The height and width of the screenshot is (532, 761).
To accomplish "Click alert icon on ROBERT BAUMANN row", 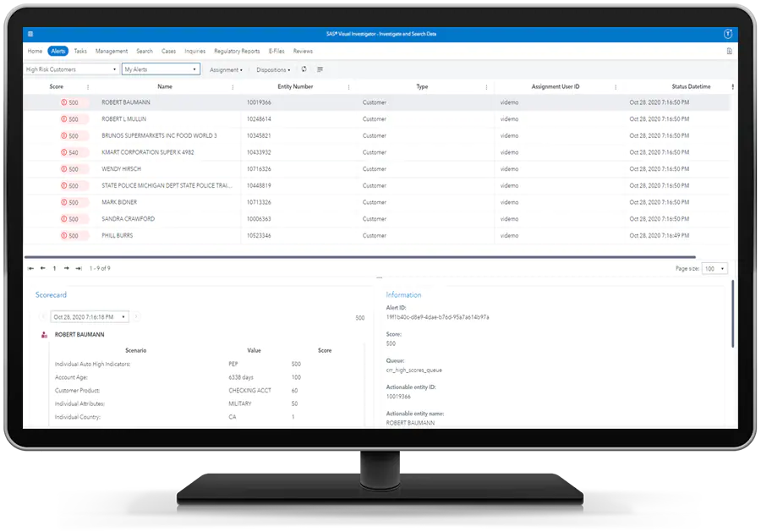I will tap(63, 102).
